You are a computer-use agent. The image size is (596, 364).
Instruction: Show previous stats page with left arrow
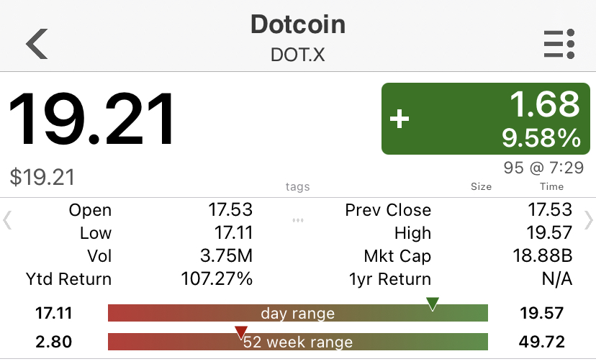(7, 221)
